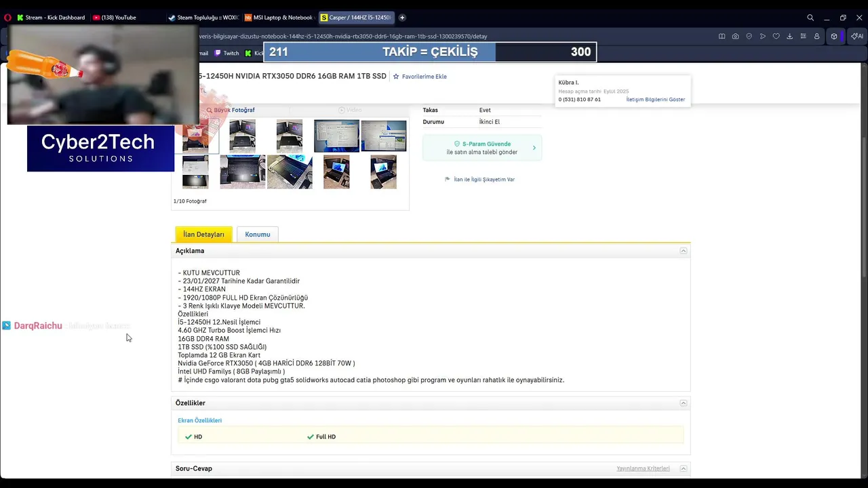Image resolution: width=868 pixels, height=488 pixels.
Task: Click the İkinci El status value
Action: 490,122
